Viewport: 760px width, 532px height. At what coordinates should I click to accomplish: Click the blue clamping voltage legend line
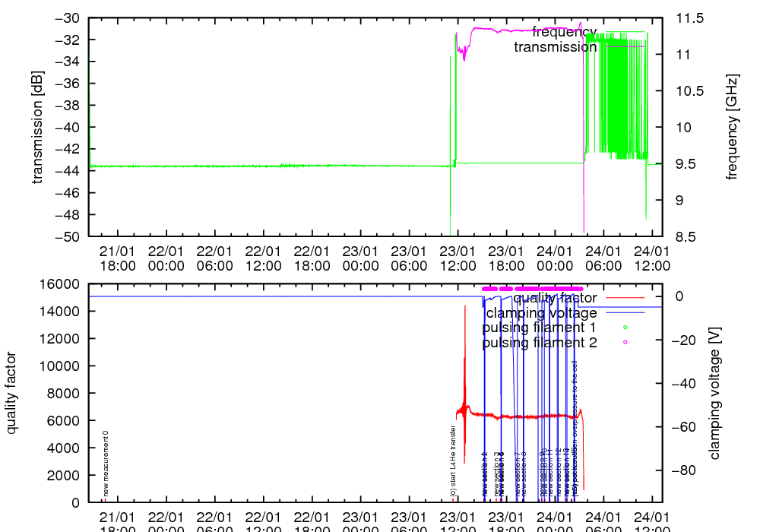[x=624, y=312]
